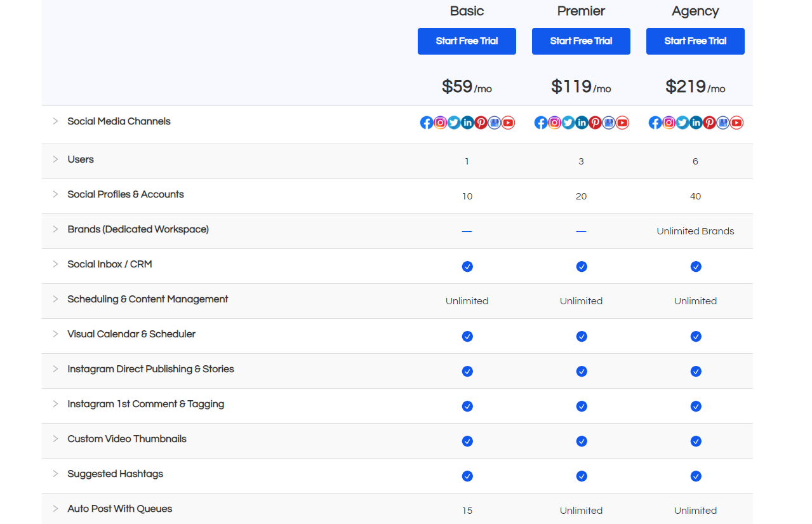Click the $59/mo price
This screenshot has width=812, height=524.
click(467, 86)
